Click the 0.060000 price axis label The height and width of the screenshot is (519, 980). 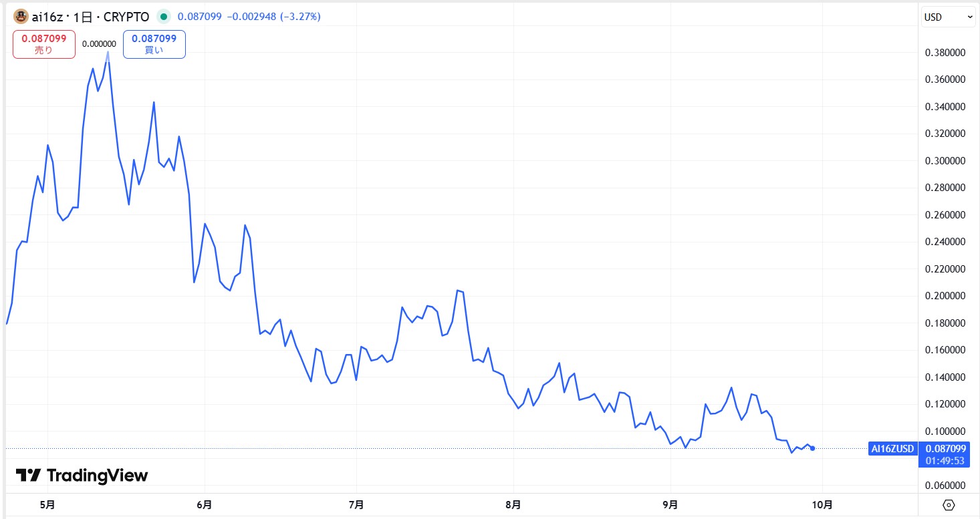pyautogui.click(x=945, y=486)
